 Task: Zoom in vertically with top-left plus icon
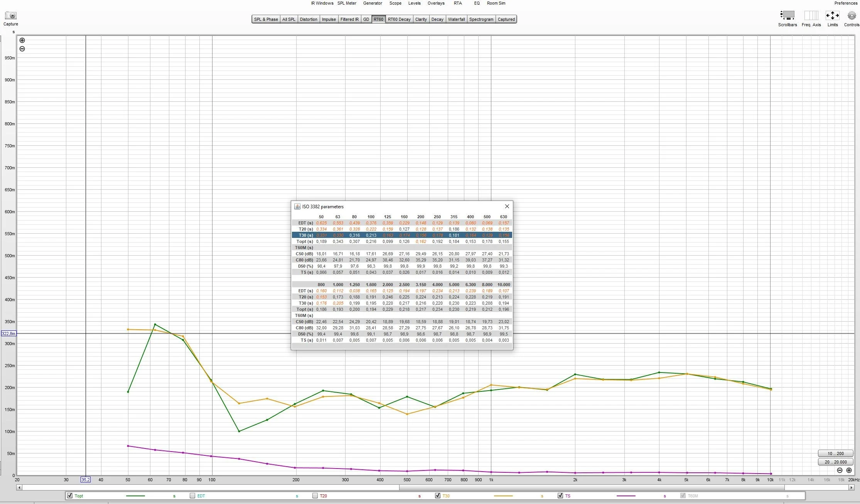[x=22, y=40]
